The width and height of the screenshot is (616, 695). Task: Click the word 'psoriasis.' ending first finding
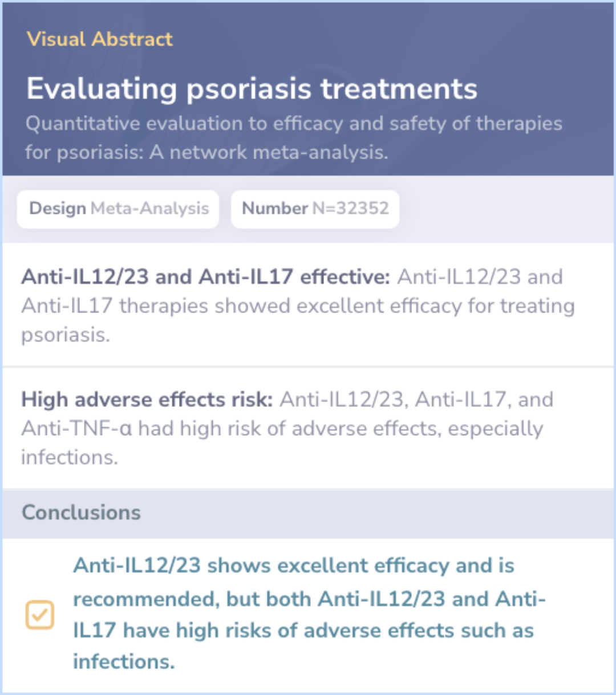[x=66, y=335]
